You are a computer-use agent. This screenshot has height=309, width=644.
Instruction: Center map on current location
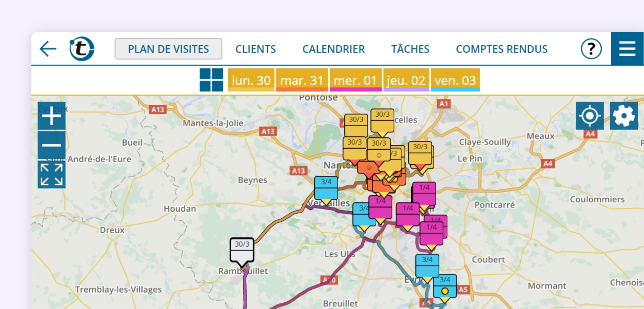(x=589, y=116)
